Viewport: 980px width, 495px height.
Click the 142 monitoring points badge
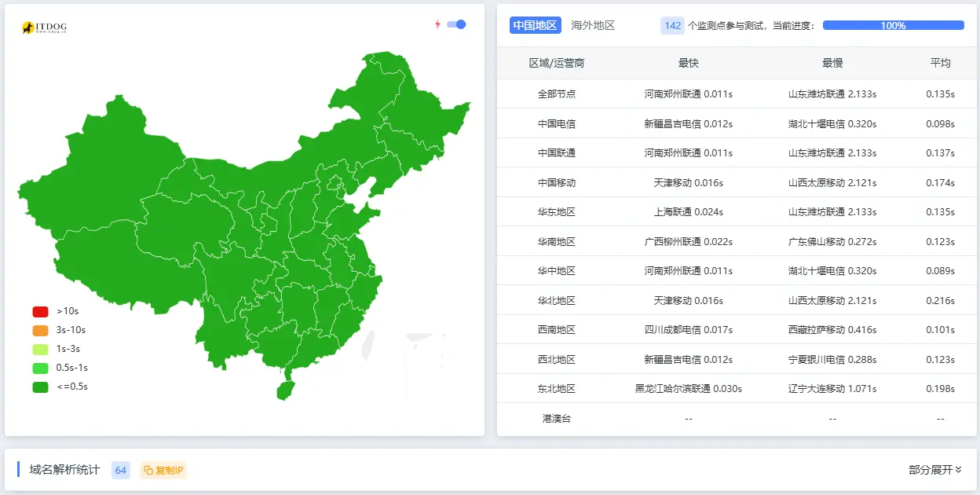672,25
